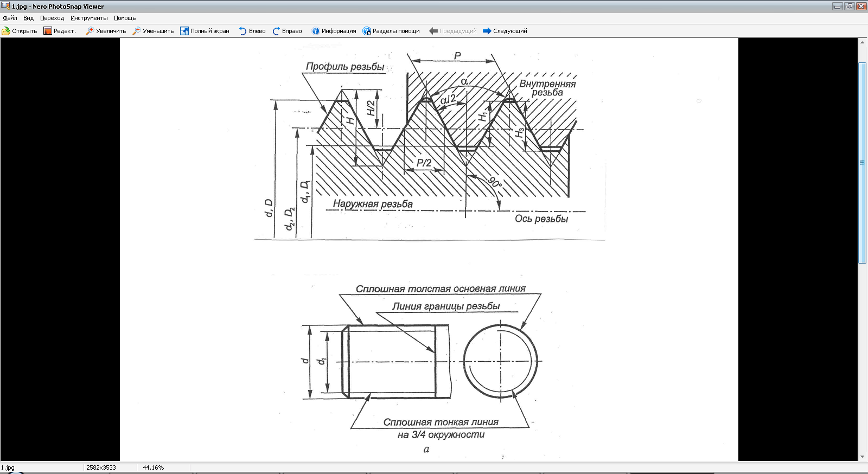Click the scrollbar down arrow
This screenshot has height=474, width=868.
pos(862,457)
